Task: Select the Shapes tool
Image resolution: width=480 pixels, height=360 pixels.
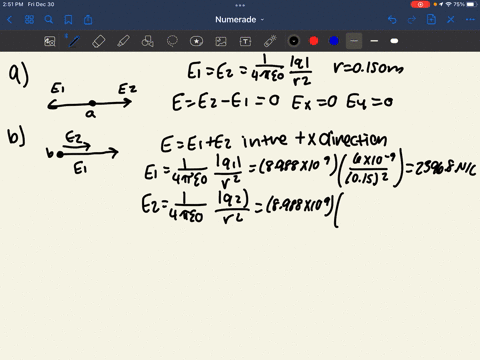Action: 148,41
